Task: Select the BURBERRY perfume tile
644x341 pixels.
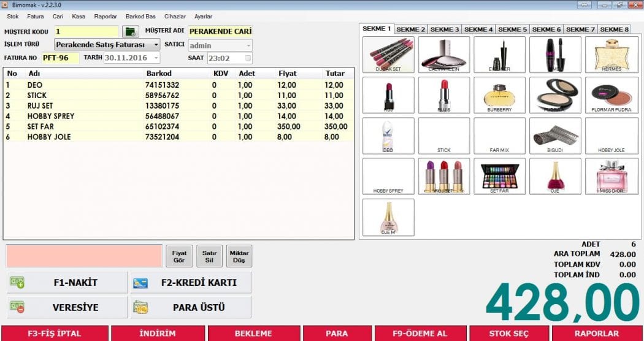Action: coord(499,95)
